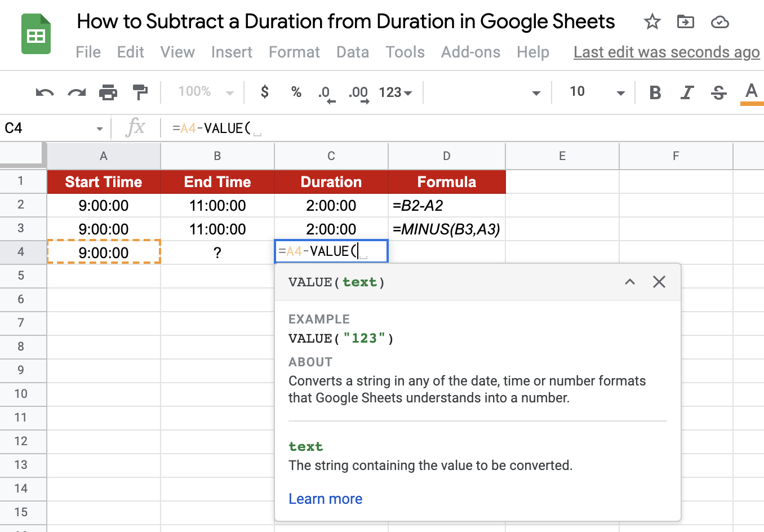Toggle strikethrough formatting
Screen dimensions: 764x532
[718, 92]
